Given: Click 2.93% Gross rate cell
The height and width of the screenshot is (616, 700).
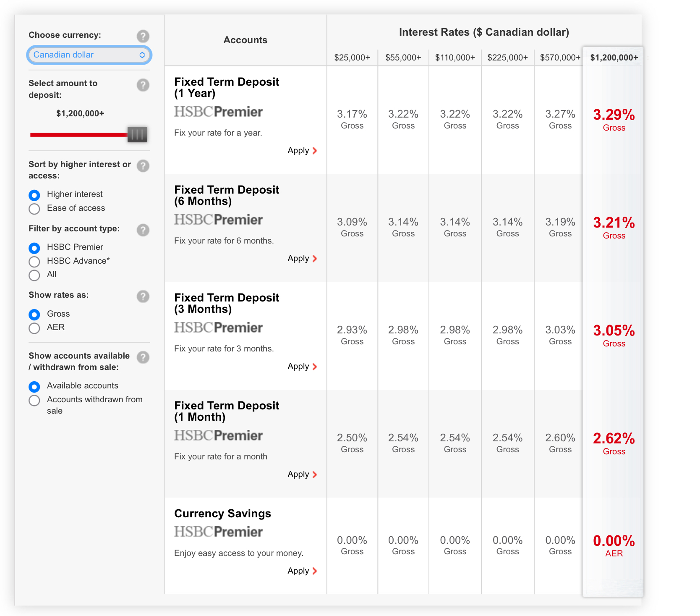Looking at the screenshot, I should (352, 335).
